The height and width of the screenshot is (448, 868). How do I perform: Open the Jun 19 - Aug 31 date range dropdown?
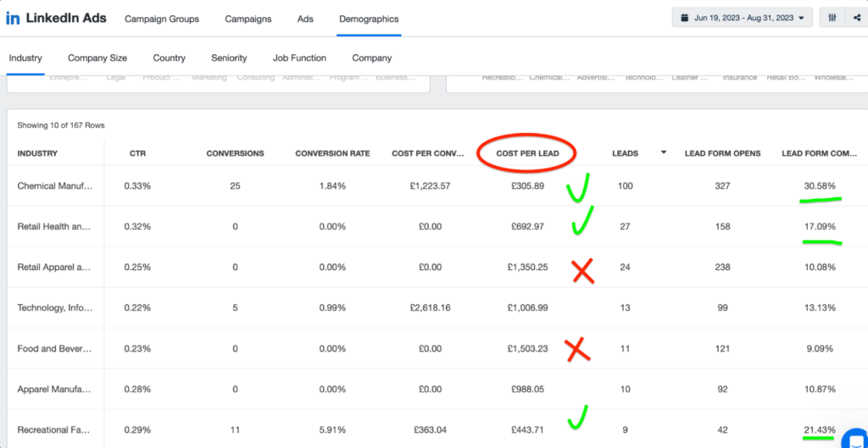743,18
